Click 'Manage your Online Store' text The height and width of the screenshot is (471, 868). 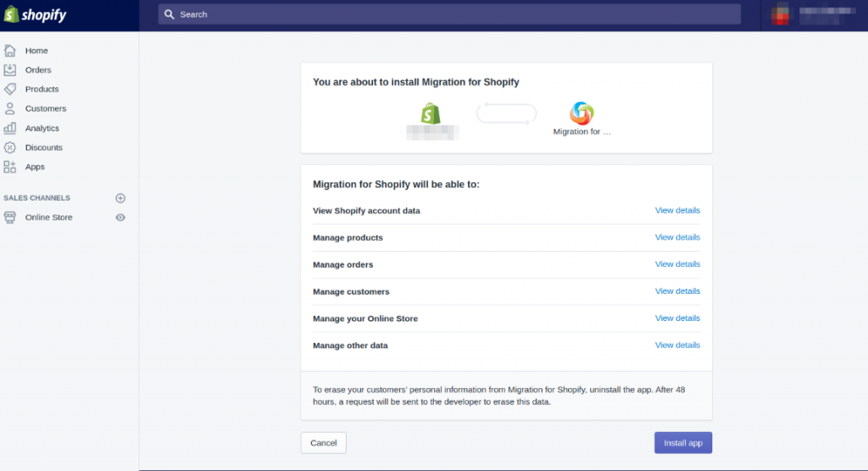pos(365,319)
